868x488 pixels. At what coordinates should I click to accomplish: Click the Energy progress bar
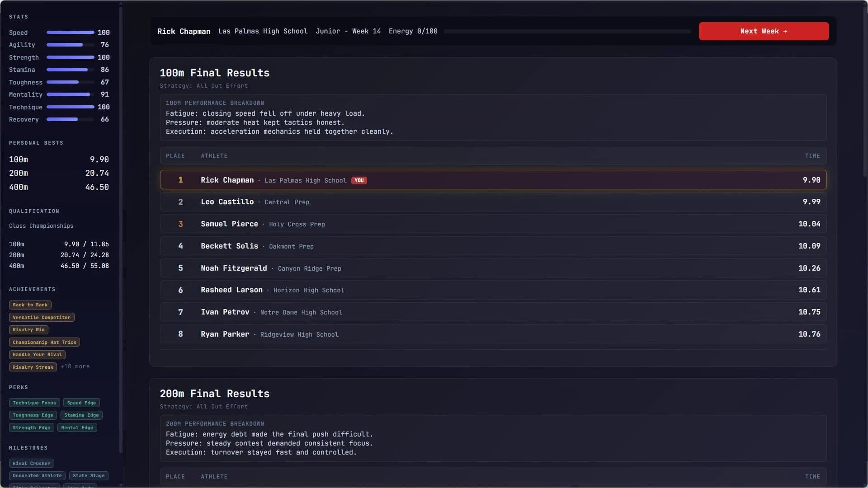point(567,31)
